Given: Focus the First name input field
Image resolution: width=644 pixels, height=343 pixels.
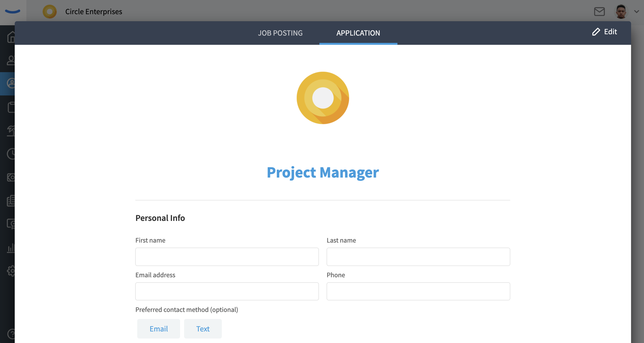Looking at the screenshot, I should tap(227, 257).
